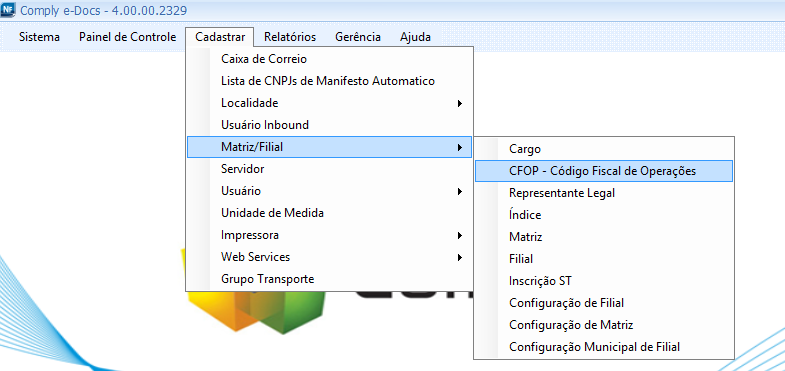Expand the Impressora submenu arrow
Viewport: 785px width, 371px height.
pos(459,235)
